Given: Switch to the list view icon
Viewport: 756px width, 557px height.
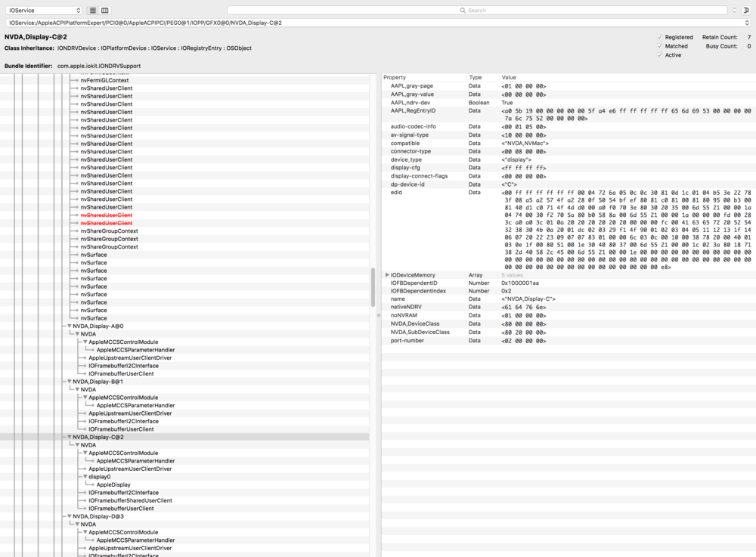Looking at the screenshot, I should pos(93,10).
